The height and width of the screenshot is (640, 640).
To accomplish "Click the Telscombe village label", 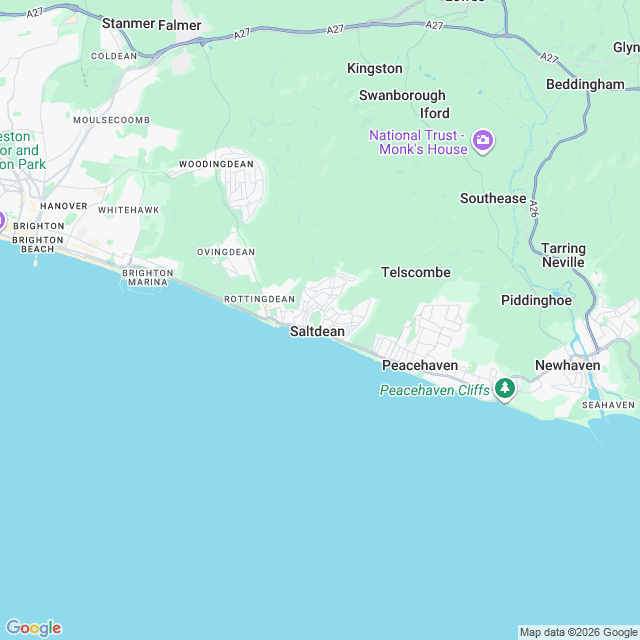I will pyautogui.click(x=416, y=272).
